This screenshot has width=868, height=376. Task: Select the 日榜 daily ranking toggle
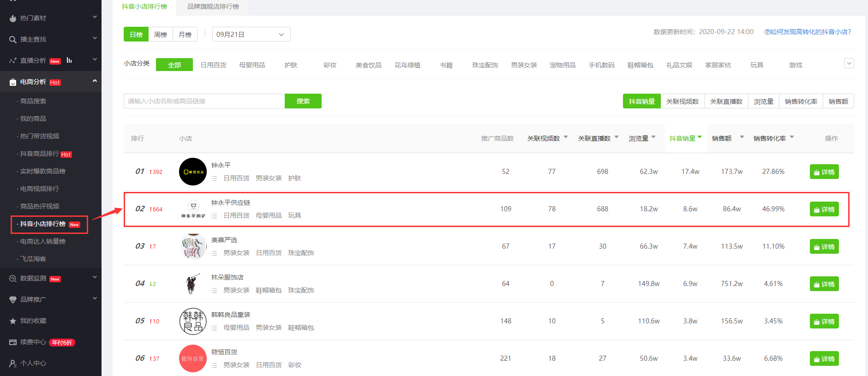click(x=136, y=35)
